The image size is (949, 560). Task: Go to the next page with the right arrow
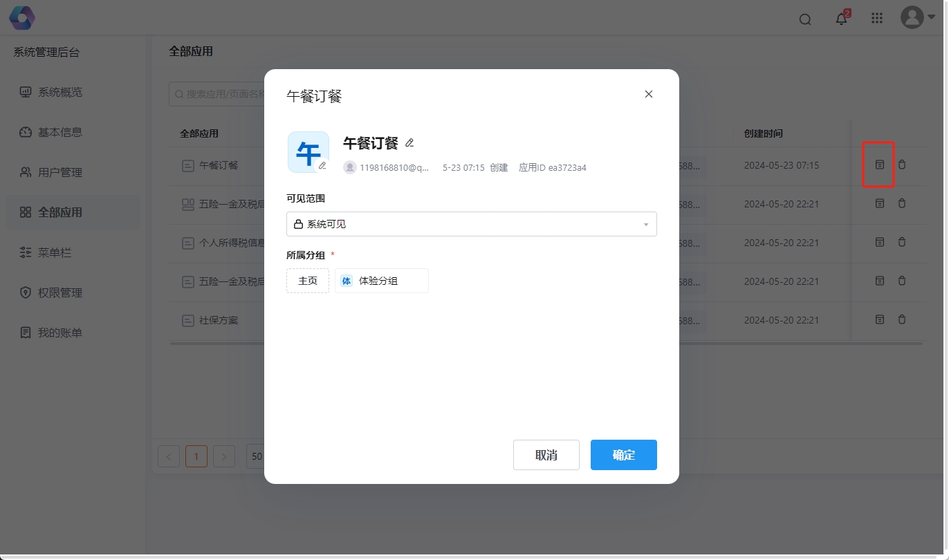[223, 456]
